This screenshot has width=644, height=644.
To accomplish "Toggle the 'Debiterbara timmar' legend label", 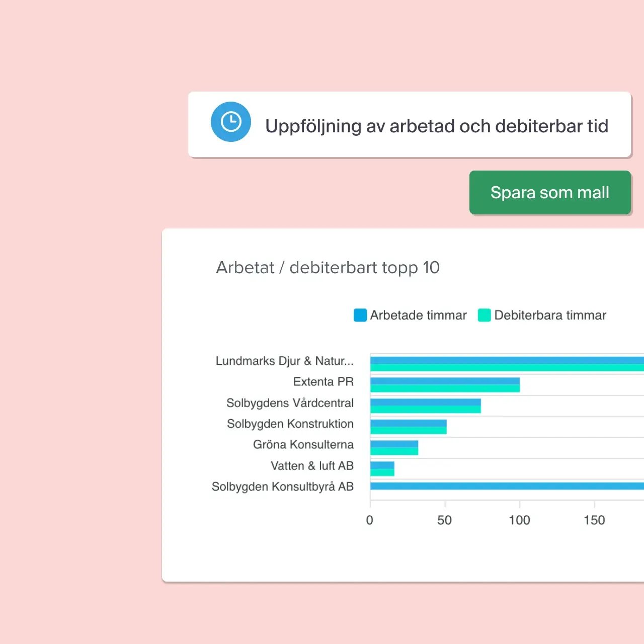I will pos(550,315).
